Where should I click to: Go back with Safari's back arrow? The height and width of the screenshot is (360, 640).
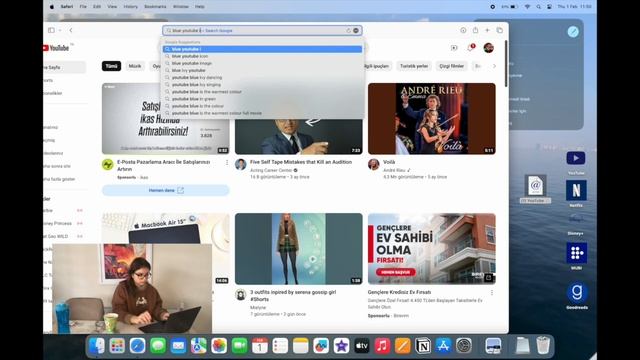pyautogui.click(x=71, y=30)
